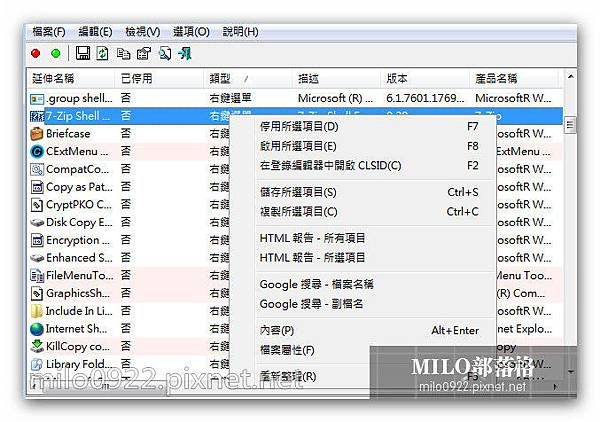Click the Library Fold... row icon
600x422 pixels.
click(x=37, y=364)
